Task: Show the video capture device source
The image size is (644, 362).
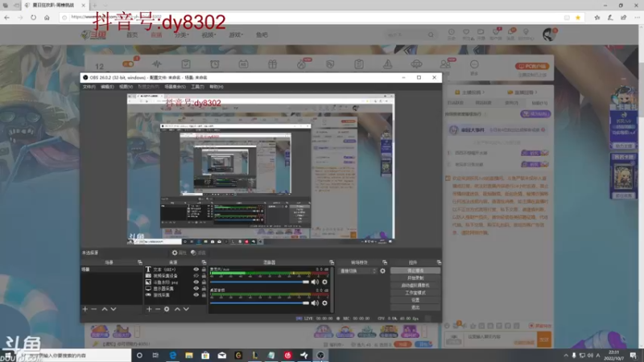Action: tap(196, 276)
